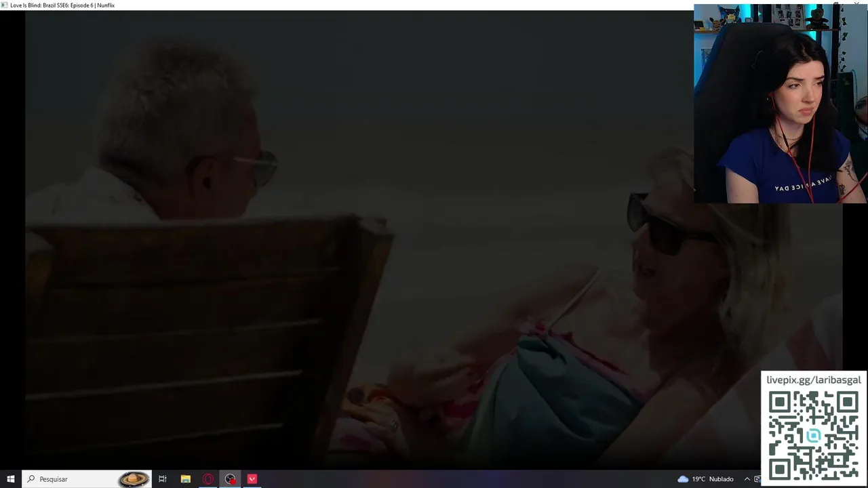Click the streamer webcam overlay
Screen dimensions: 868x488
[x=781, y=104]
